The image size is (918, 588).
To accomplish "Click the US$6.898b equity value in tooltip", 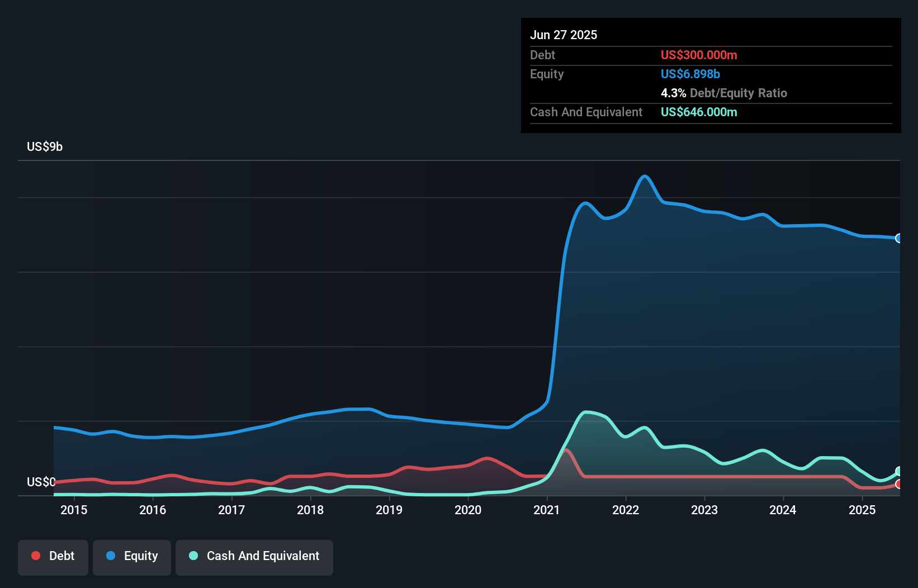I will [690, 74].
